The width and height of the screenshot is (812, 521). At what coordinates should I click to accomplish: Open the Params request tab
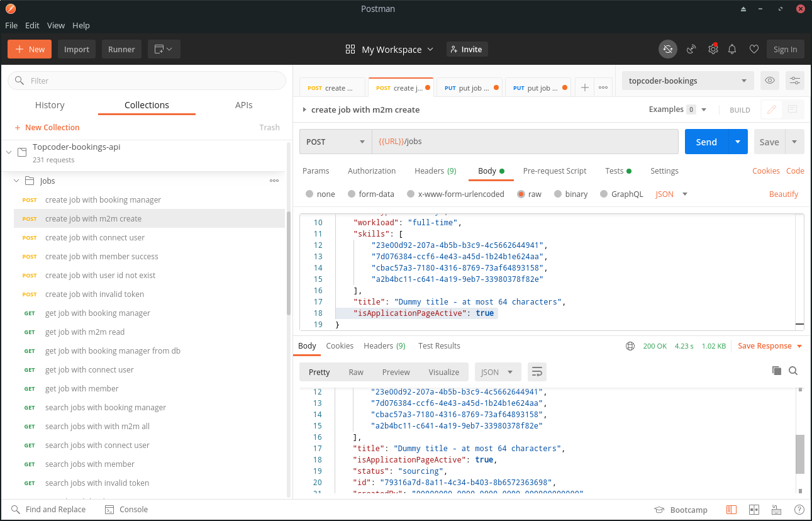click(316, 171)
